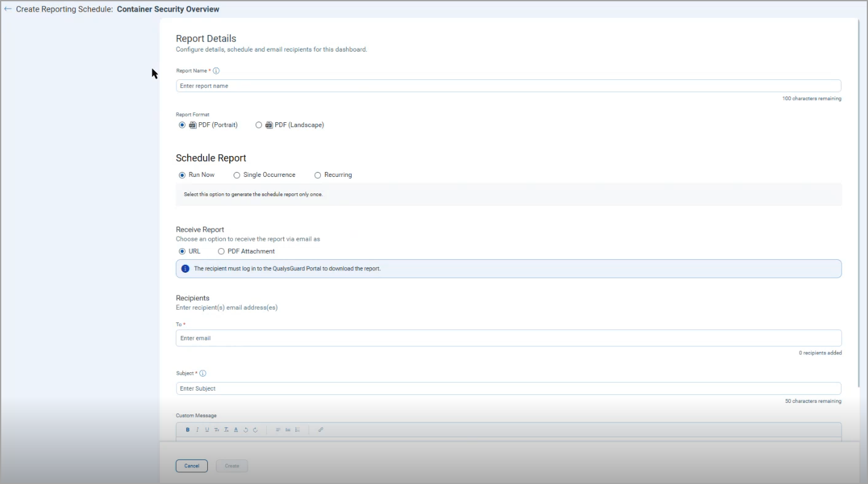The image size is (868, 484).
Task: Click the "Report Format" label
Action: 192,114
